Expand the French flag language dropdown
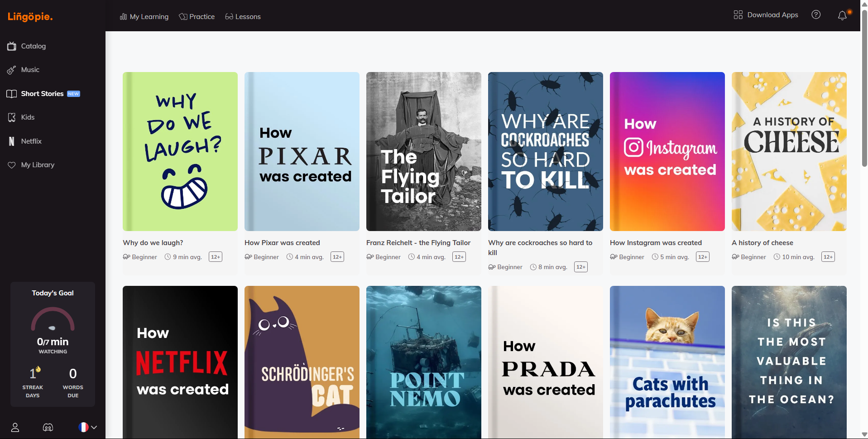Viewport: 868px width, 439px height. 87,427
